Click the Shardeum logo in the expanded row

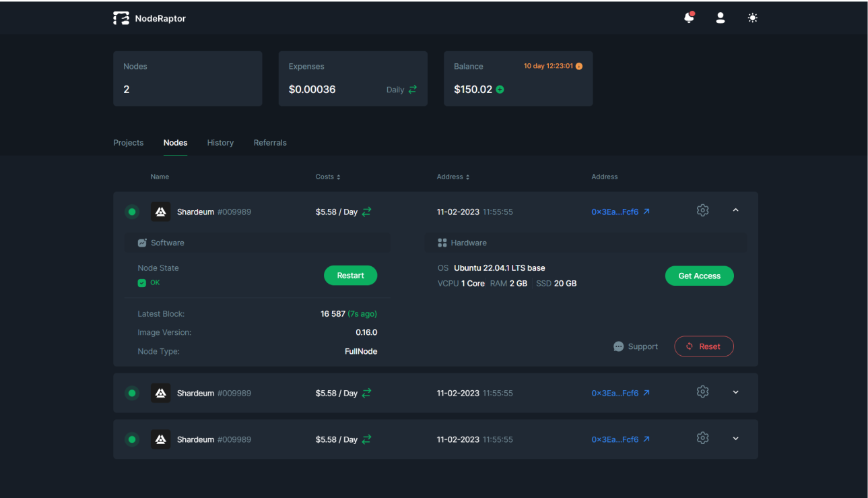160,212
